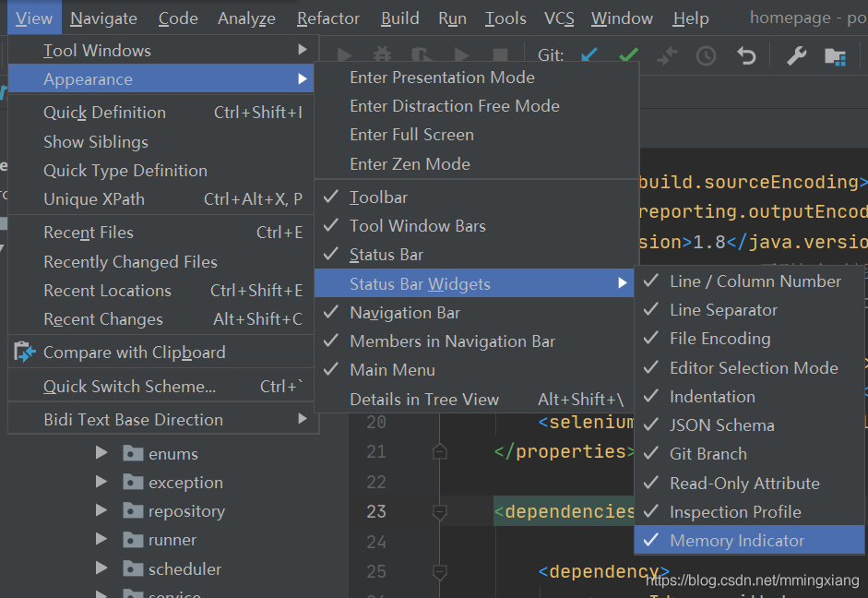This screenshot has height=598, width=868.
Task: Click the Stop square toolbar icon
Action: 501,55
